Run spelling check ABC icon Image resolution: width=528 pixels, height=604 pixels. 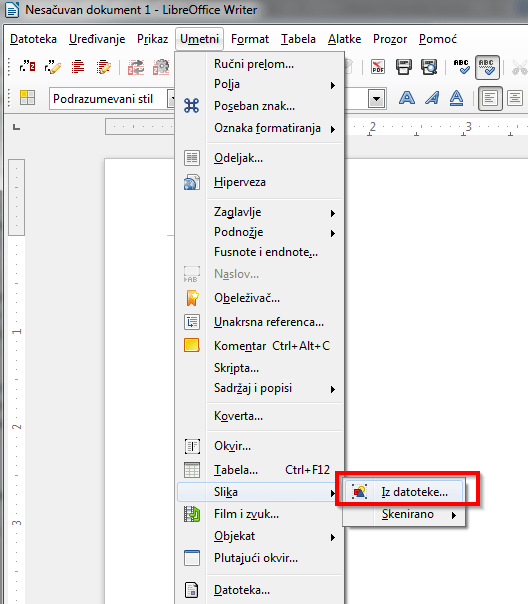click(x=461, y=67)
